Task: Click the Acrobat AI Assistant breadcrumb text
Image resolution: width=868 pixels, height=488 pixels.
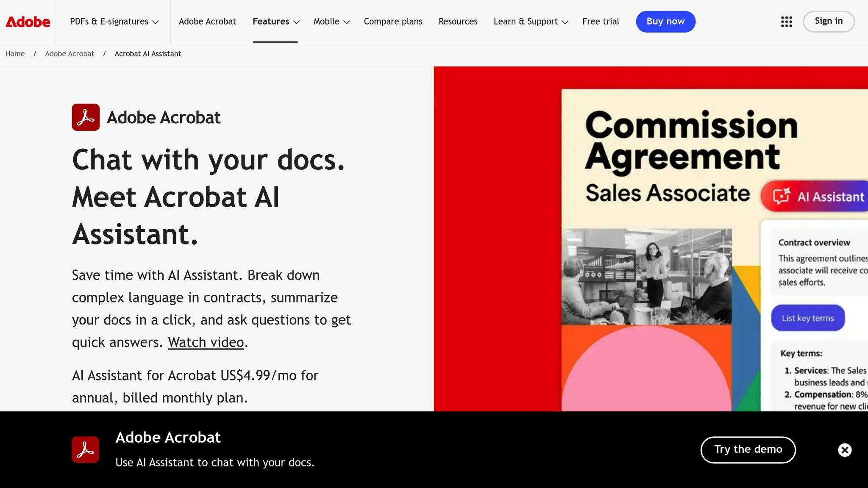Action: click(x=147, y=54)
